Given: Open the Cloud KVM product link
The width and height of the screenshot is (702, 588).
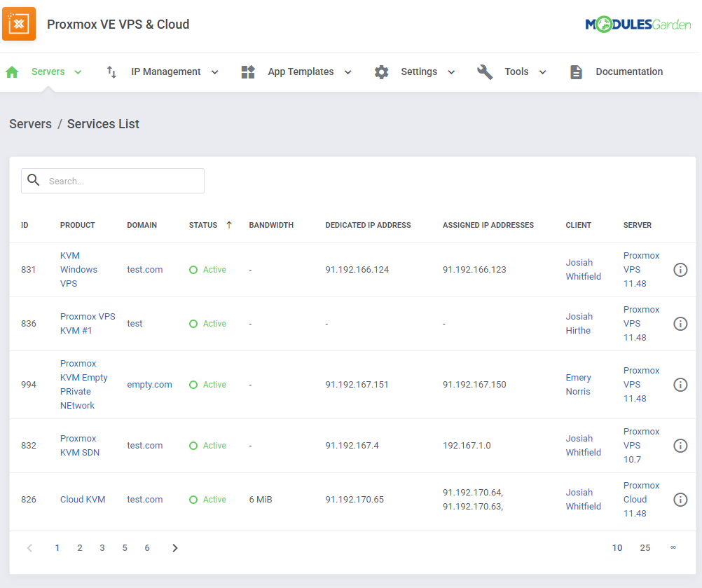Looking at the screenshot, I should pyautogui.click(x=83, y=499).
